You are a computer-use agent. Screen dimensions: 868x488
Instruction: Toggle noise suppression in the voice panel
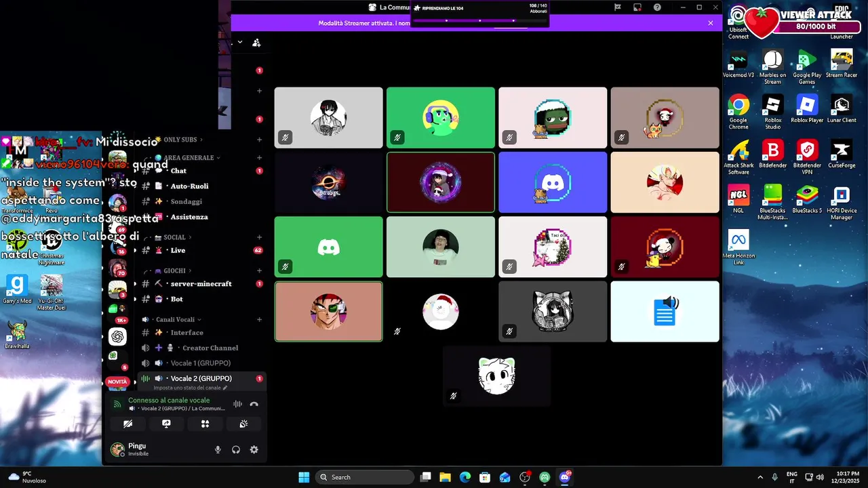coord(237,404)
